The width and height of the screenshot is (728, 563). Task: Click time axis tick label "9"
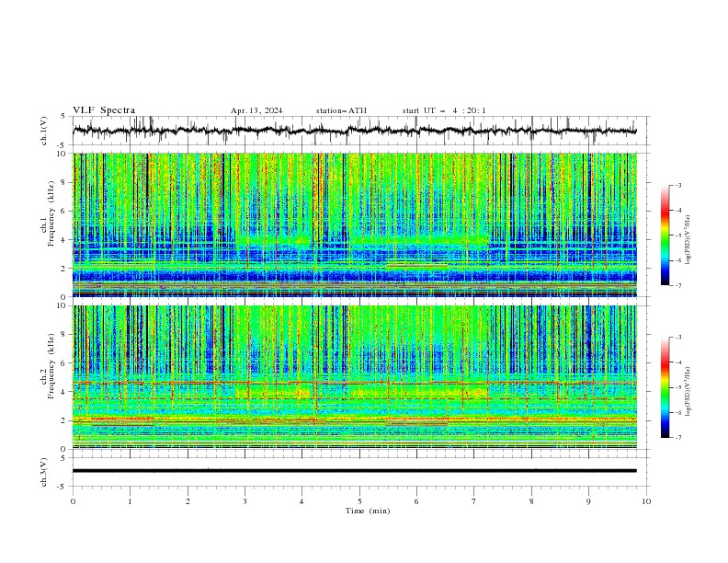point(588,501)
